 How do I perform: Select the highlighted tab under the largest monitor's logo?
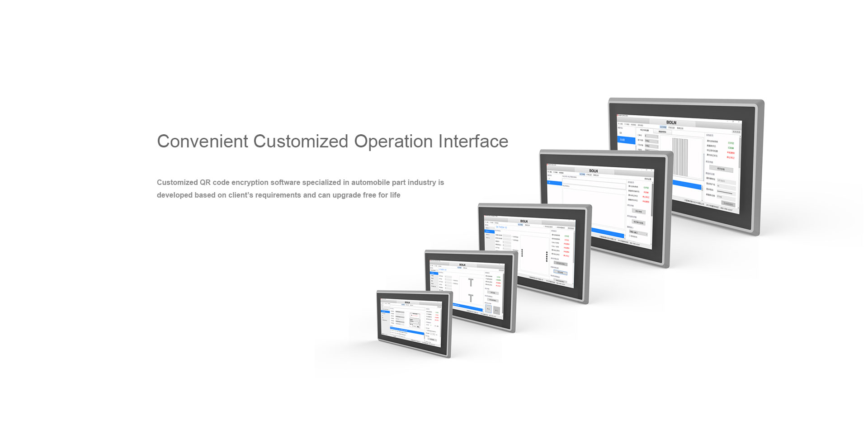(663, 127)
